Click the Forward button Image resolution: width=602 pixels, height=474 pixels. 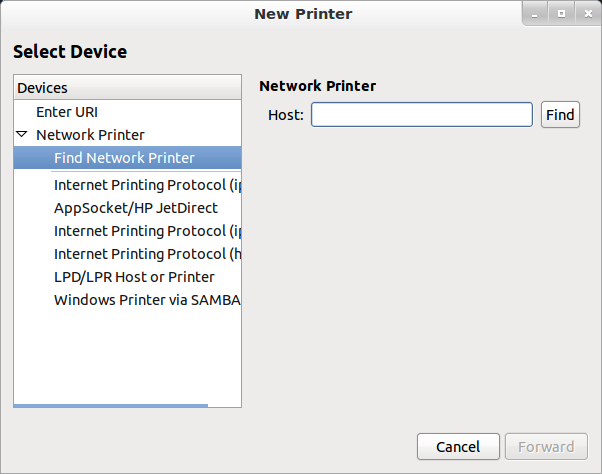click(x=546, y=447)
